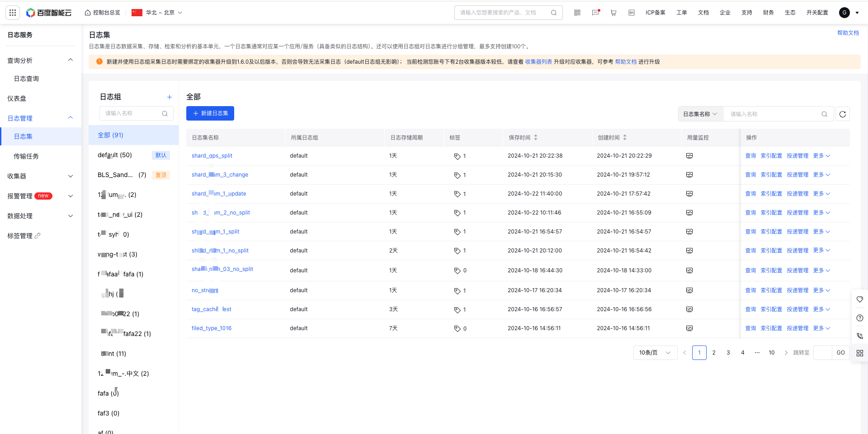The width and height of the screenshot is (868, 434).
Task: Expand the 报警管理 sidebar section
Action: click(71, 196)
